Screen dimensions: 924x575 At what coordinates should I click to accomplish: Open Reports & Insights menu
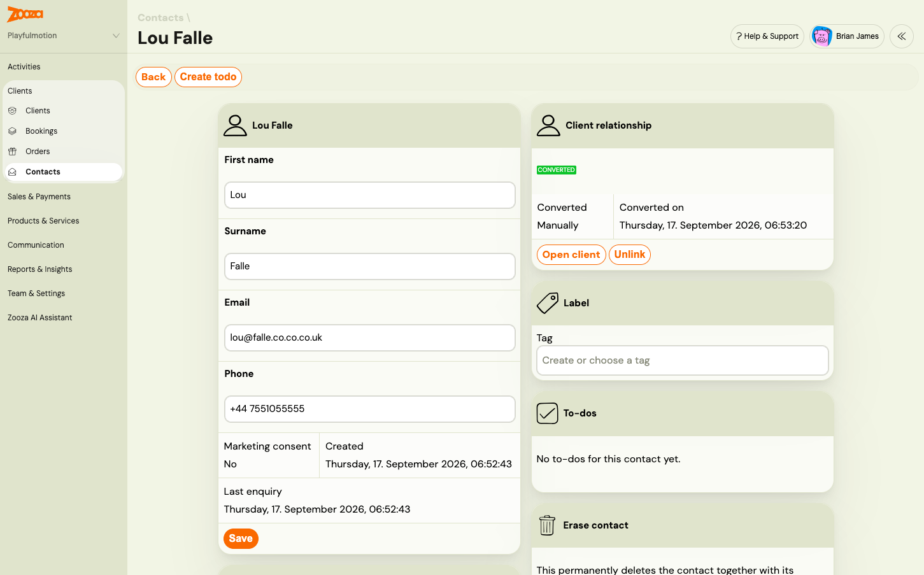40,269
